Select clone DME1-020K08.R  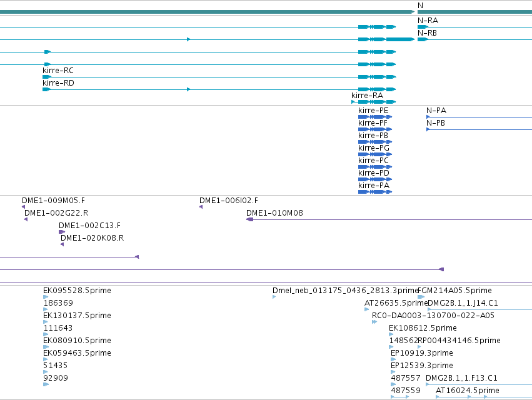93,238
